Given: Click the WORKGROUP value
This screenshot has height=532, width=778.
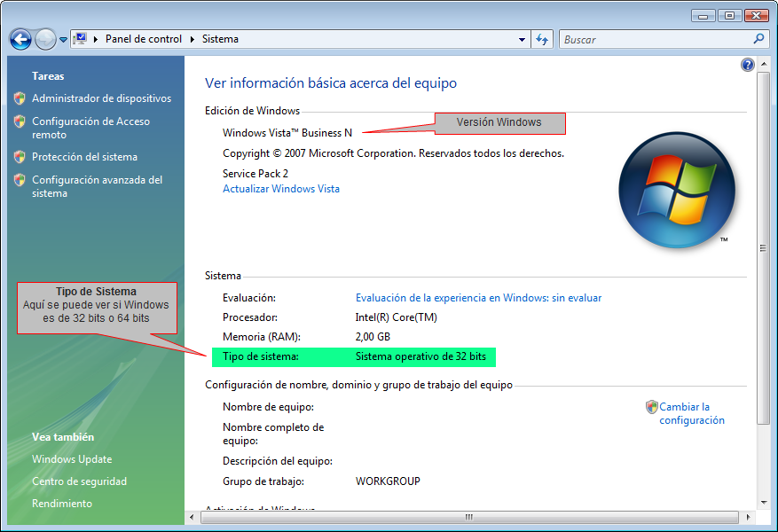Looking at the screenshot, I should pos(388,481).
